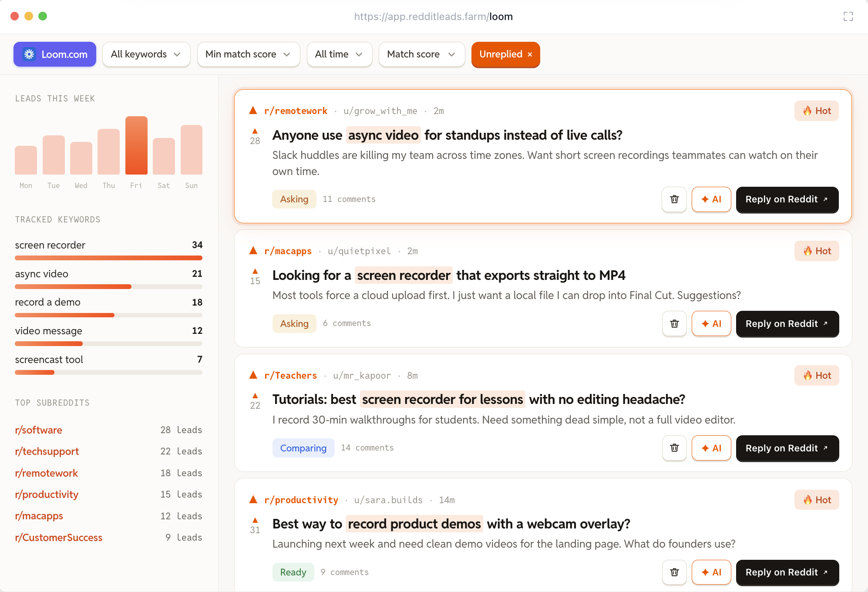Click the Reddit triangle icon beside r/productivity post
The height and width of the screenshot is (592, 868).
[253, 500]
